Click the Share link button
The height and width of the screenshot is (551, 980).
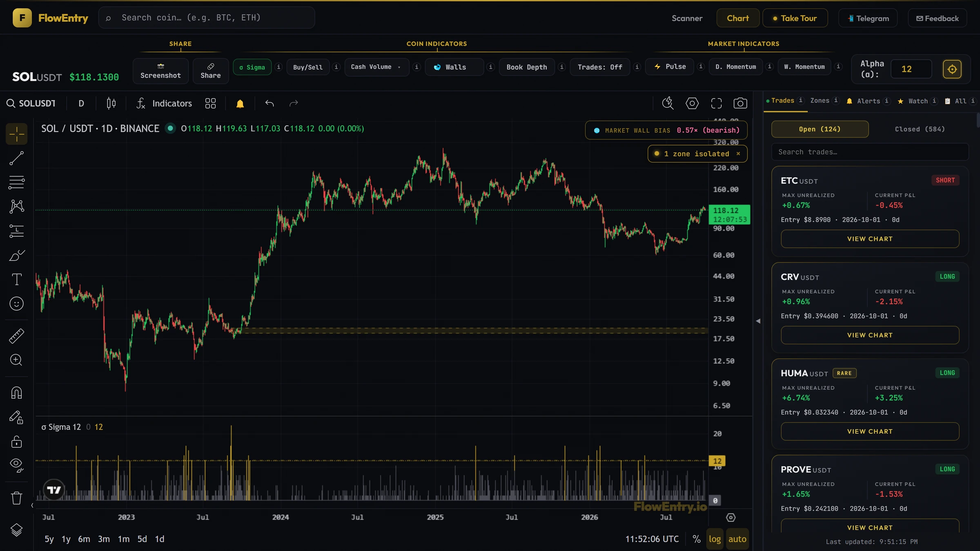click(211, 71)
